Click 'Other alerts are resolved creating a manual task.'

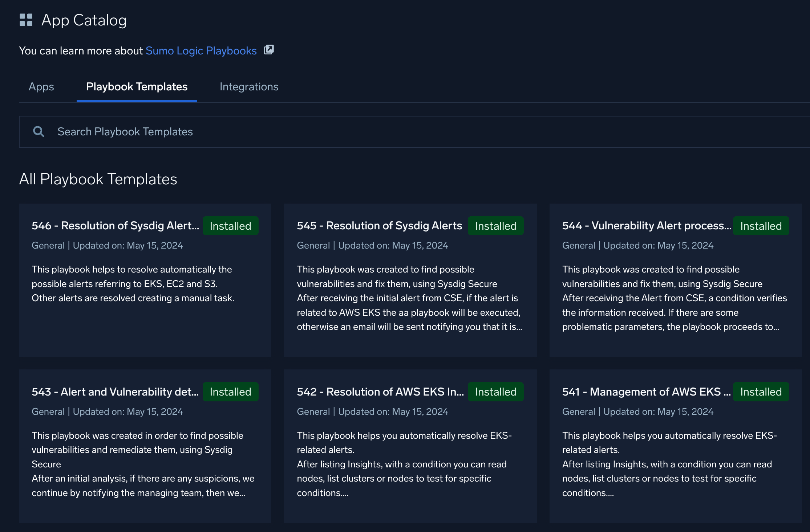(133, 298)
